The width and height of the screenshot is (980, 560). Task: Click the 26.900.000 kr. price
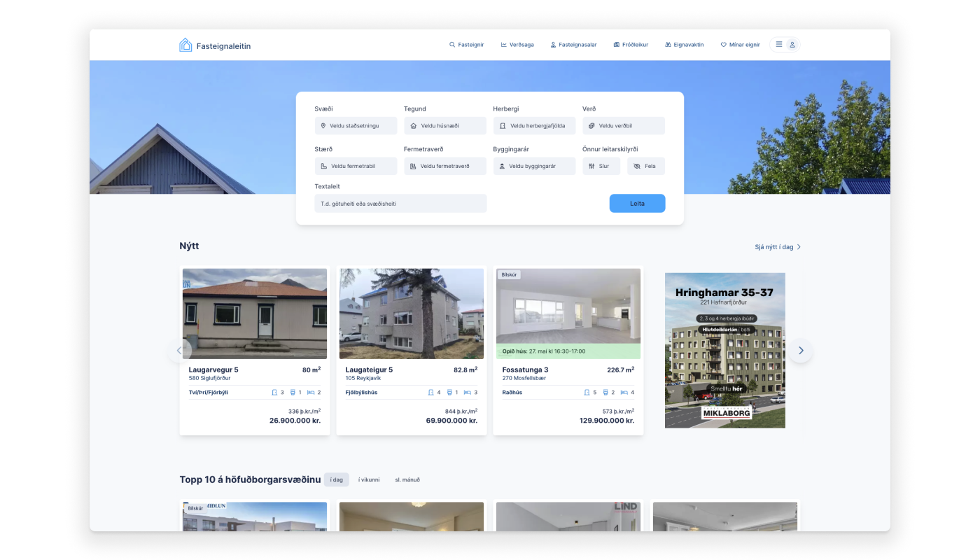point(295,421)
